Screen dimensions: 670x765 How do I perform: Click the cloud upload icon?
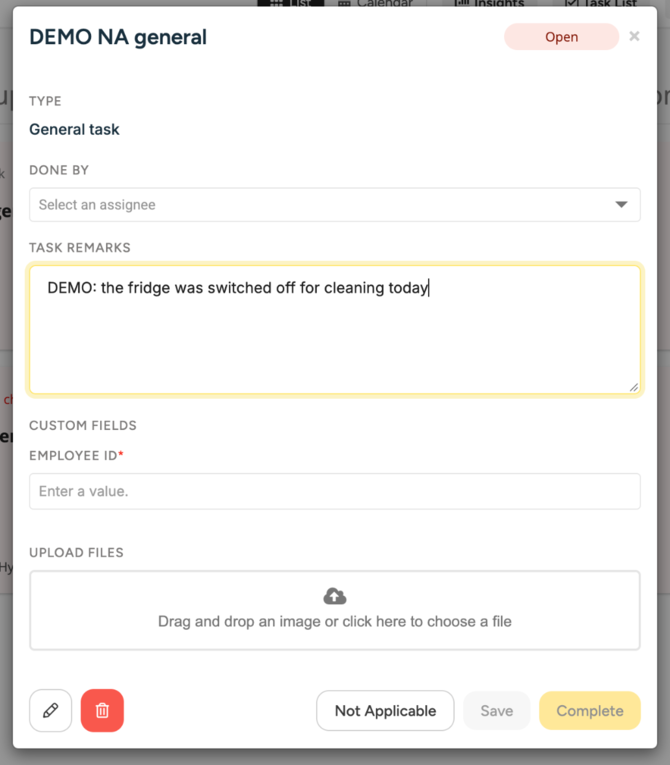pyautogui.click(x=335, y=596)
